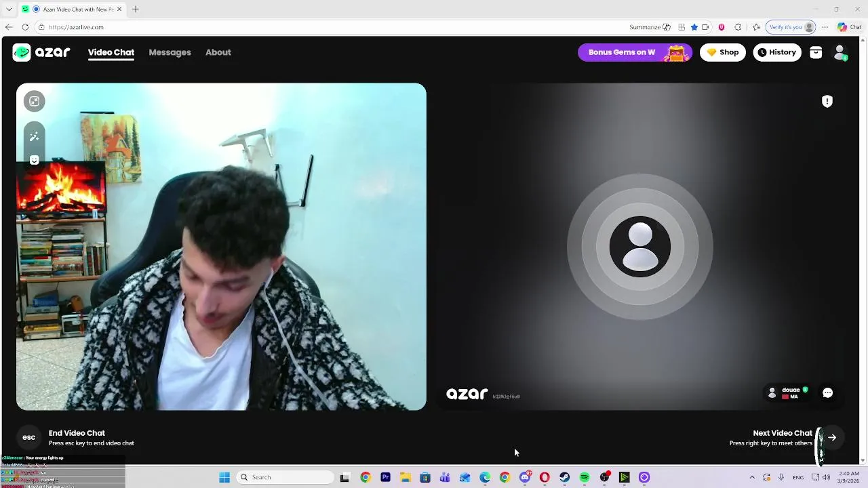Open the browser Extensions puzzle icon

click(738, 27)
